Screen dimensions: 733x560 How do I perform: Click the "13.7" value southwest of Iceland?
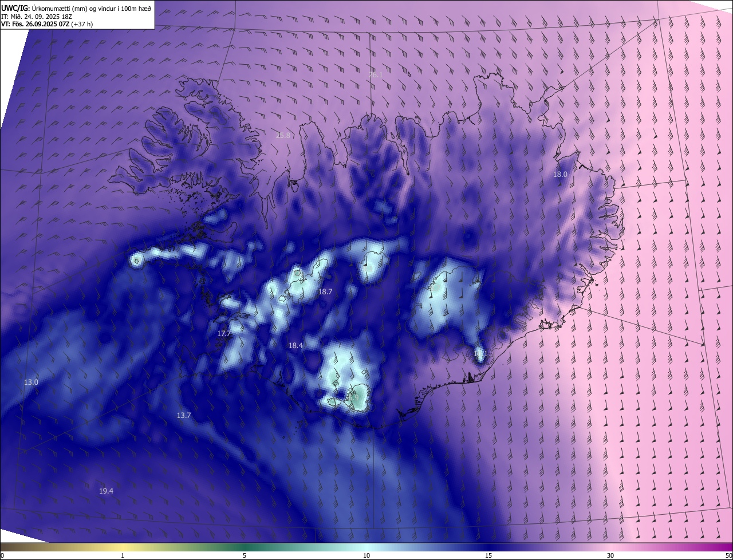pos(183,415)
